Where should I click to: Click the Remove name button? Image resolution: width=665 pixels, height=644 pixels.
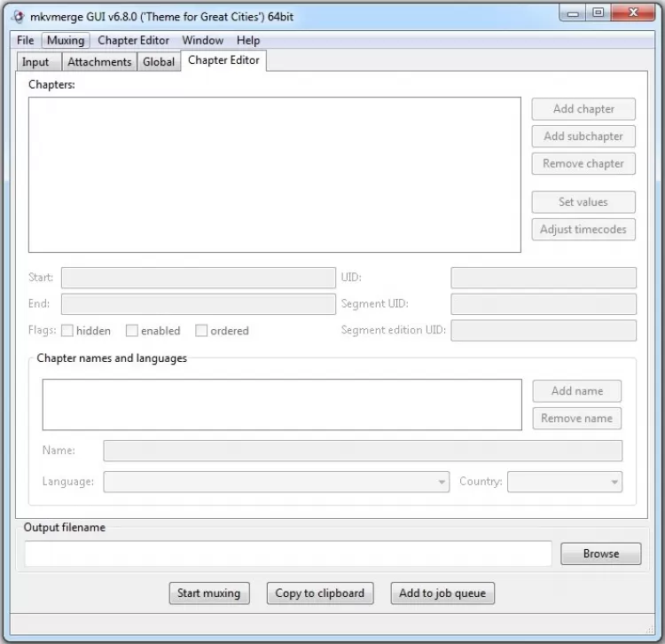(x=577, y=419)
